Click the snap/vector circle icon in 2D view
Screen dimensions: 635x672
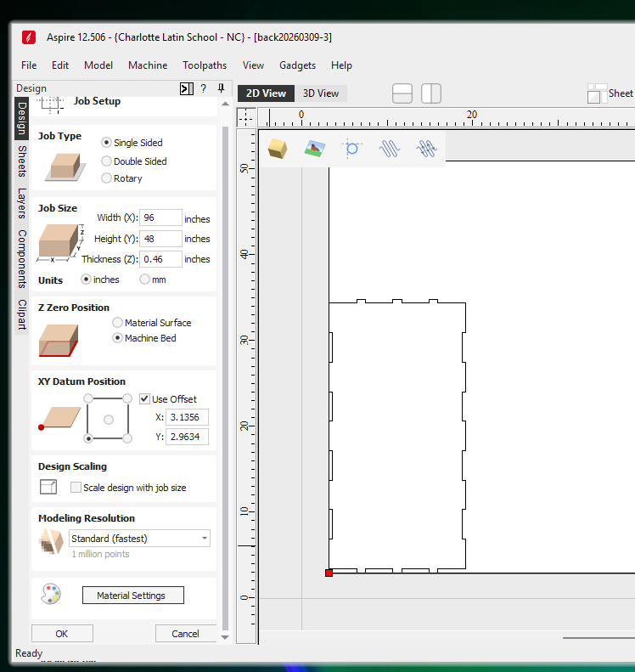point(352,149)
